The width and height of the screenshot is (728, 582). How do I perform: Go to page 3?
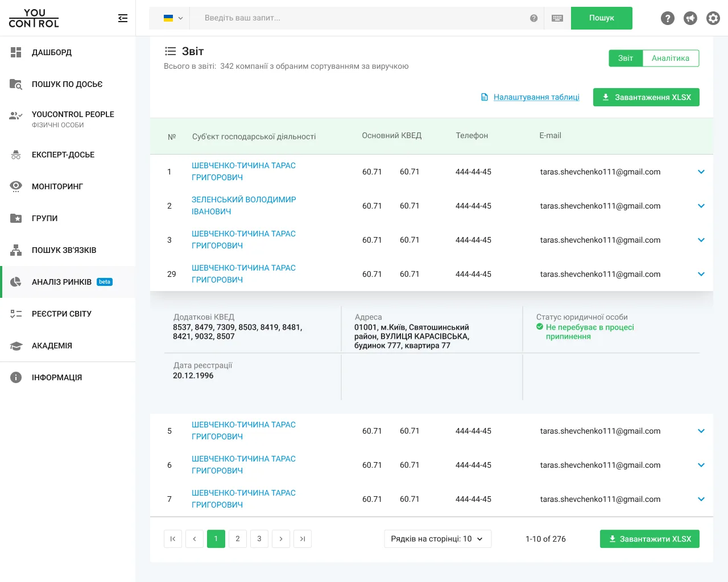(x=259, y=539)
